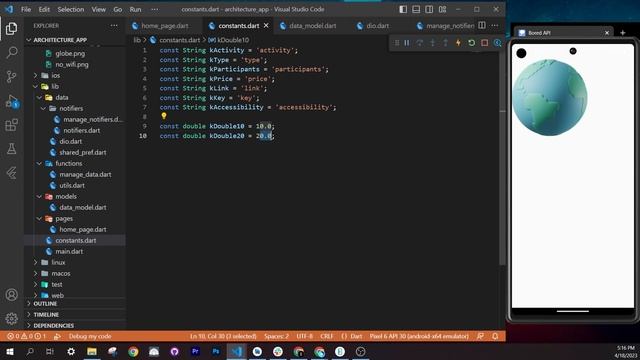Collapse the lib folder
Image resolution: width=640 pixels, height=360 pixels.
coord(55,87)
